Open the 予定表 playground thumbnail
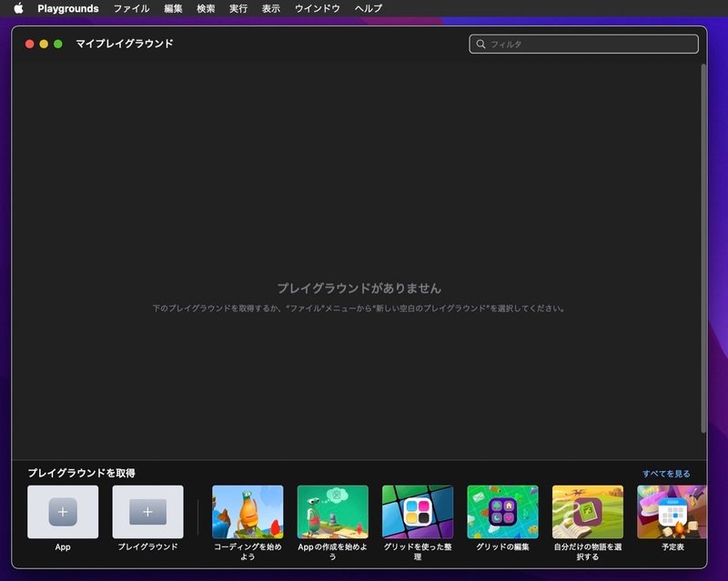This screenshot has height=581, width=728. [x=672, y=512]
